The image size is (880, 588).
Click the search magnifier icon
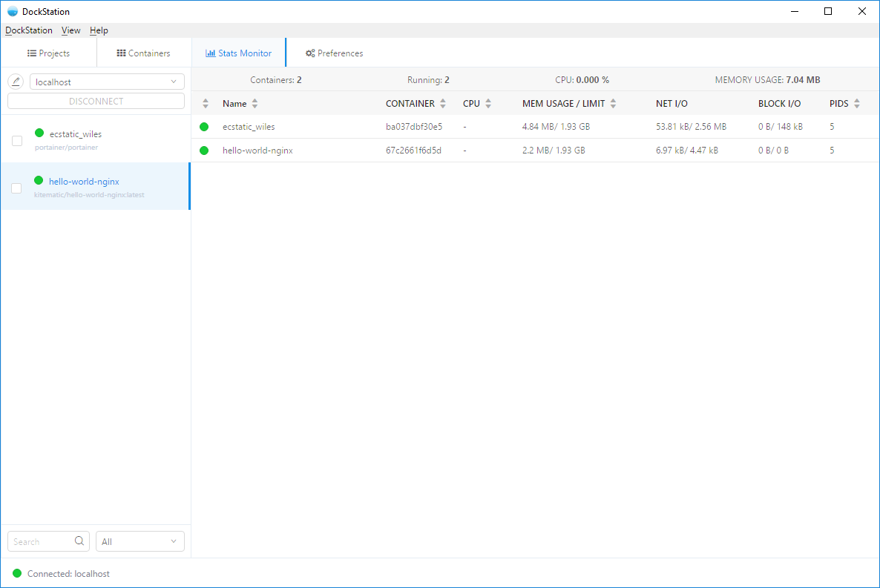[x=79, y=541]
